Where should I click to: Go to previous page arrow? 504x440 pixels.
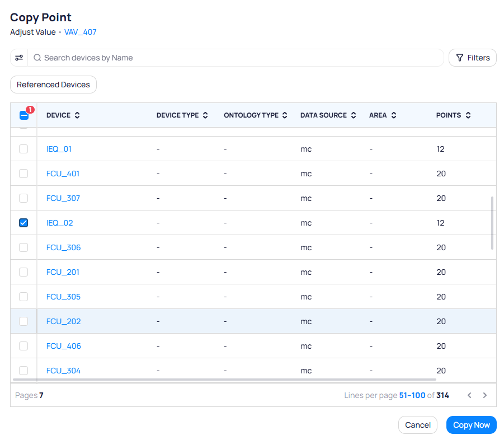469,395
